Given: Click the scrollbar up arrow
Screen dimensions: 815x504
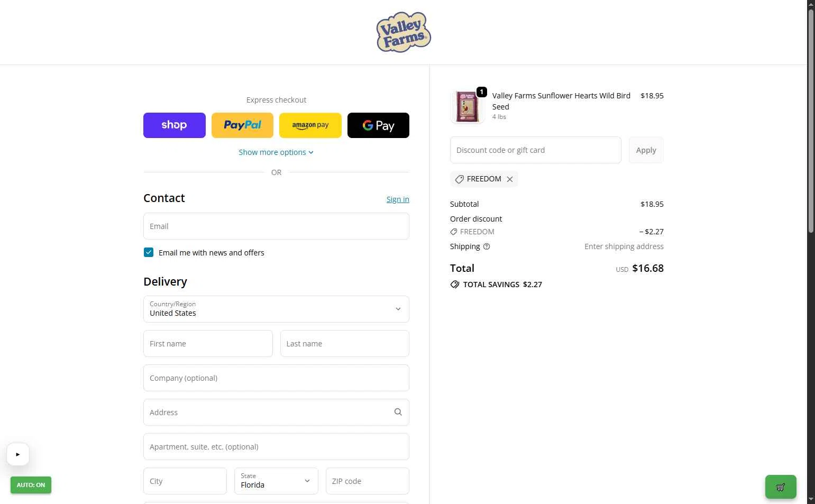Looking at the screenshot, I should click(811, 4).
